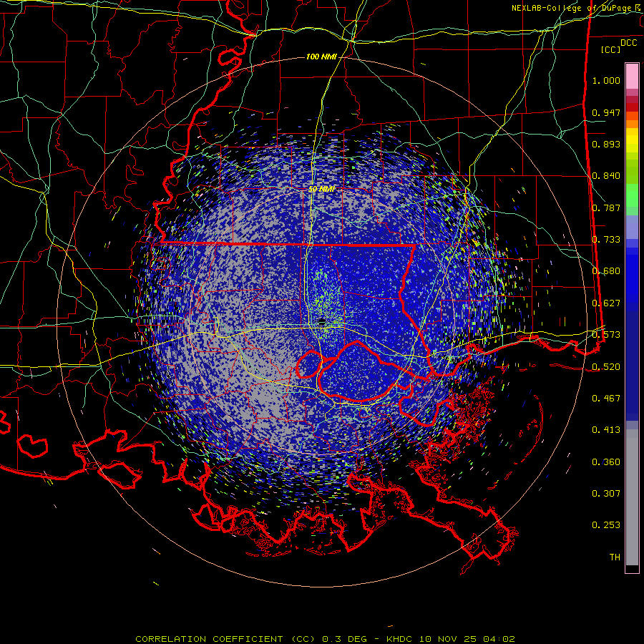Click the 0.360 value on the color scale
The height and width of the screenshot is (644, 644).
pyautogui.click(x=606, y=462)
